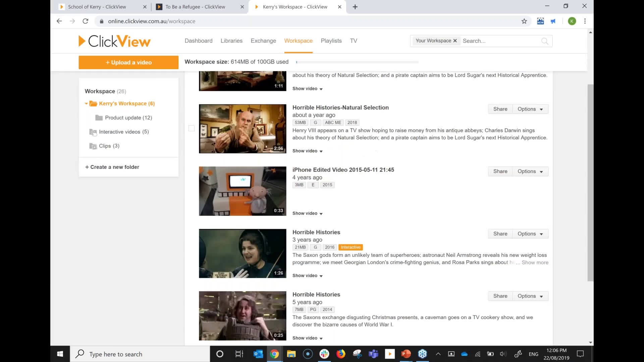Go to the Dashboard tab
Viewport: 644px width, 362px height.
[x=199, y=41]
